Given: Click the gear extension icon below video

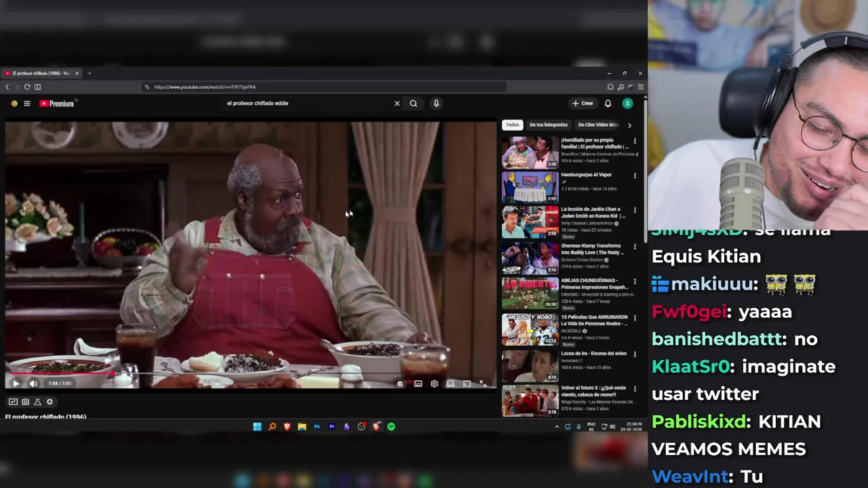Looking at the screenshot, I should pyautogui.click(x=50, y=402).
